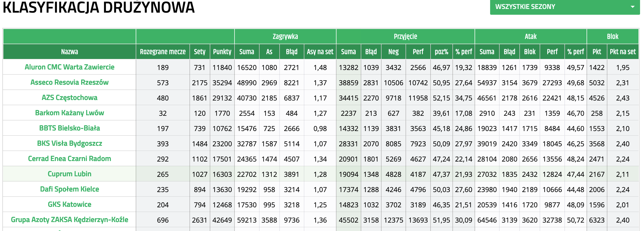The height and width of the screenshot is (231, 644).
Task: Select AZS Częstochowa team link
Action: click(69, 98)
